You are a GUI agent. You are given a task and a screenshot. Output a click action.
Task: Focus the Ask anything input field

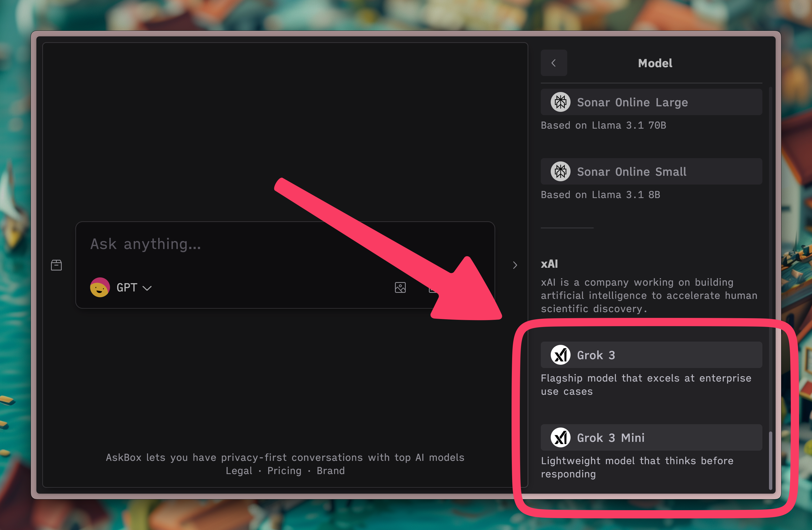point(285,244)
